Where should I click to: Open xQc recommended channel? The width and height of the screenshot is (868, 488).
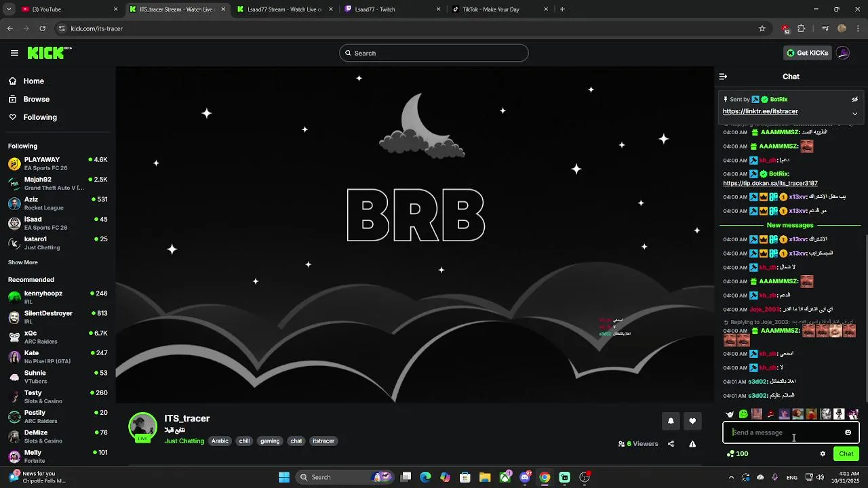pyautogui.click(x=58, y=337)
